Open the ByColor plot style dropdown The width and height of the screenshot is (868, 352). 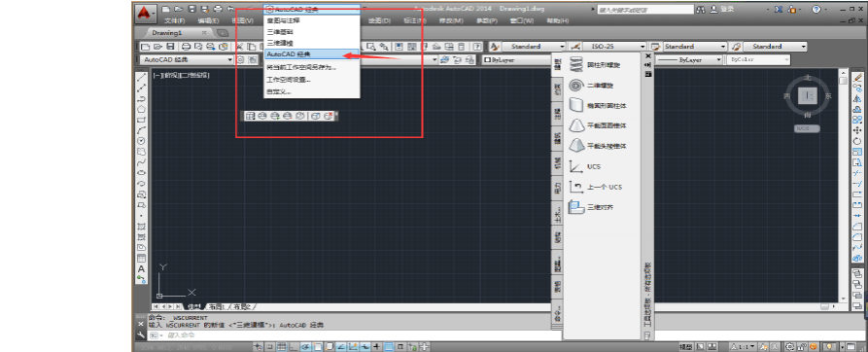click(x=759, y=59)
